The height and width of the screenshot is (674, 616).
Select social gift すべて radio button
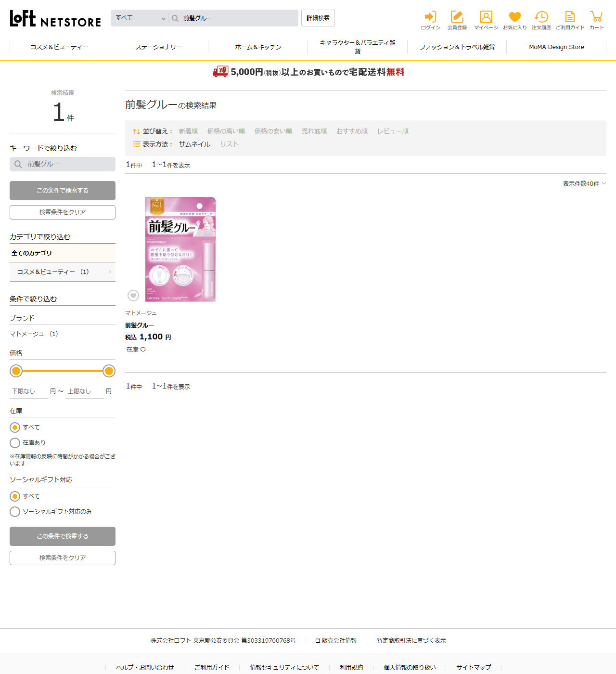(15, 496)
